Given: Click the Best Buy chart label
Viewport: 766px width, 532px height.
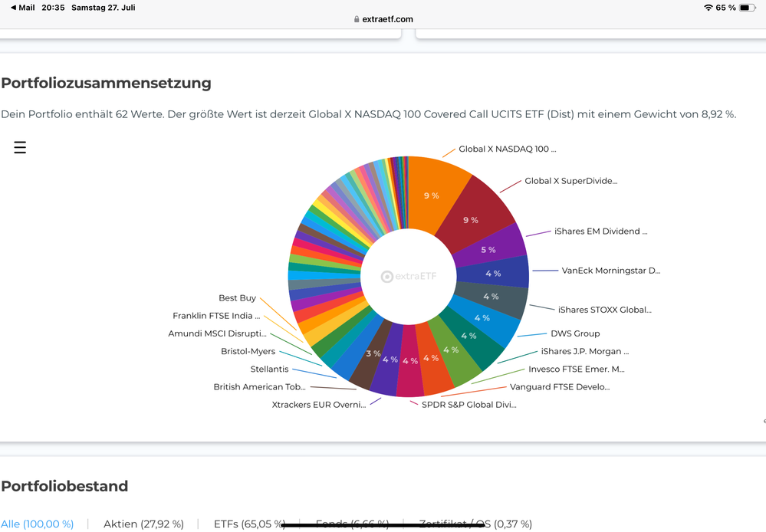Looking at the screenshot, I should (x=237, y=298).
